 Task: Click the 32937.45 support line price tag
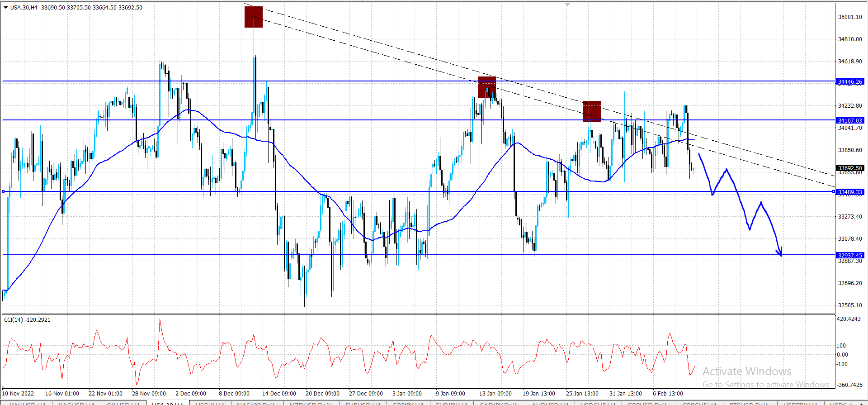[x=850, y=255]
